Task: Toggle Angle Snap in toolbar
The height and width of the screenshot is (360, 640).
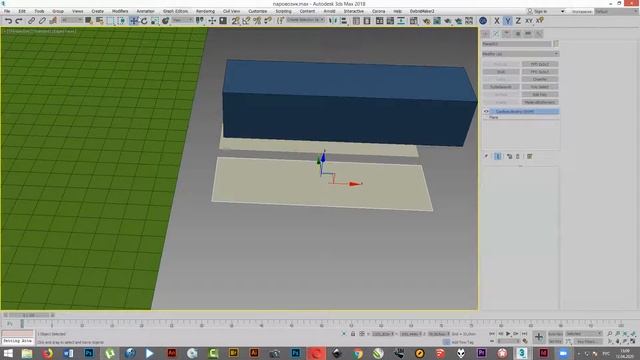Action: click(246, 20)
